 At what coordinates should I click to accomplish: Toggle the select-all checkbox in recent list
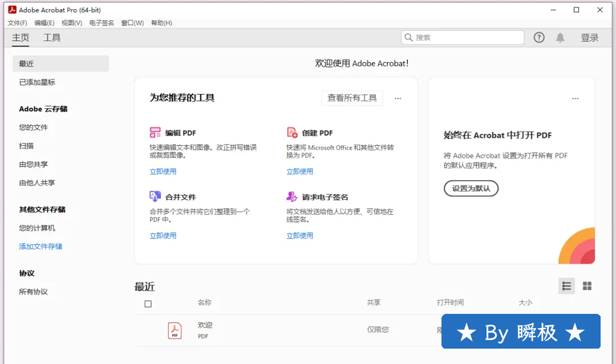pyautogui.click(x=148, y=304)
